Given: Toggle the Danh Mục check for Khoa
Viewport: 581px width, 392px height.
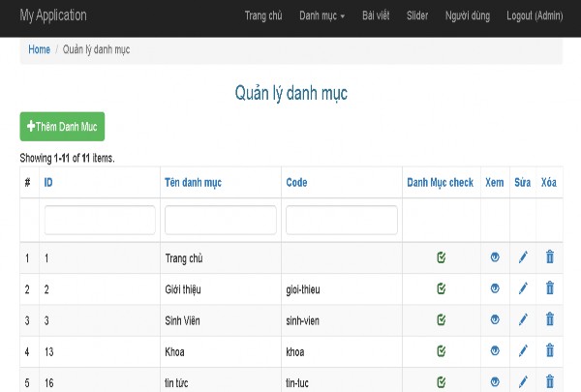Looking at the screenshot, I should [441, 350].
